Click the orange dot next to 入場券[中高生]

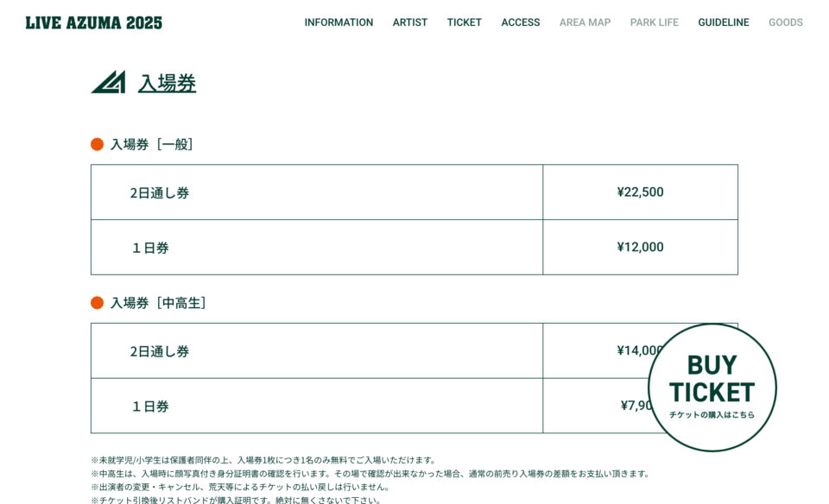click(97, 303)
